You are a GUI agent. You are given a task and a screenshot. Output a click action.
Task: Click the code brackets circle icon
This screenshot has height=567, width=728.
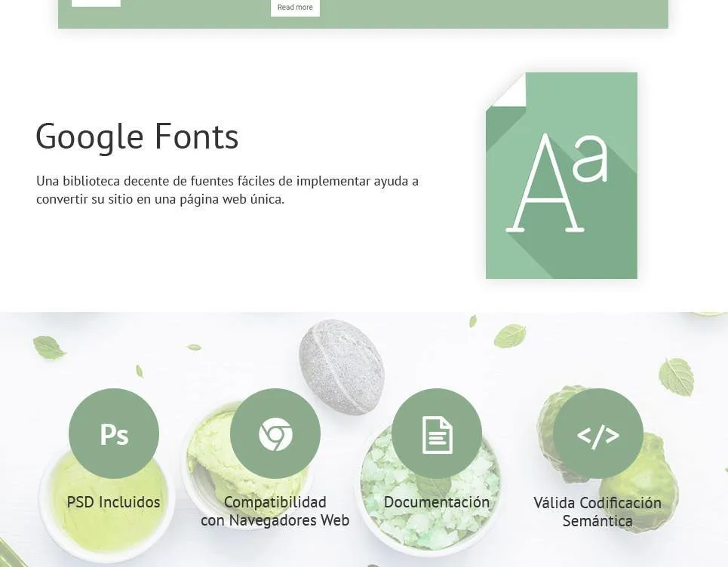598,434
